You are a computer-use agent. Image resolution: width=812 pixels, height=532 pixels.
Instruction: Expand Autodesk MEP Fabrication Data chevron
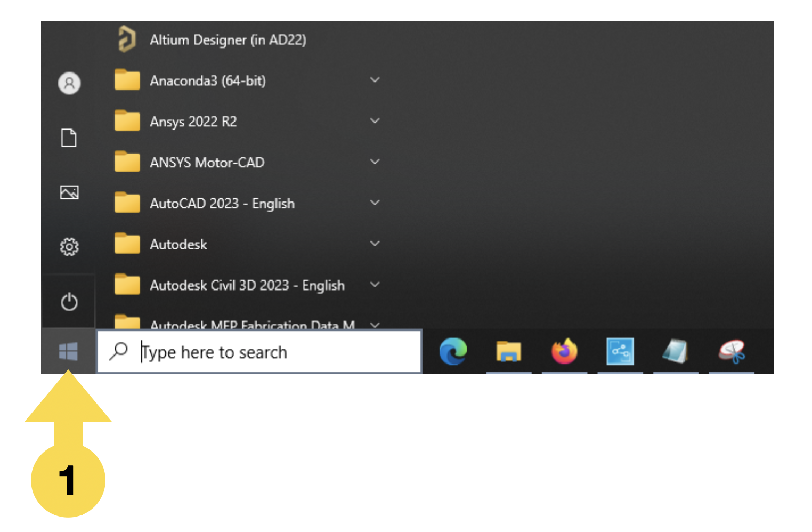375,324
